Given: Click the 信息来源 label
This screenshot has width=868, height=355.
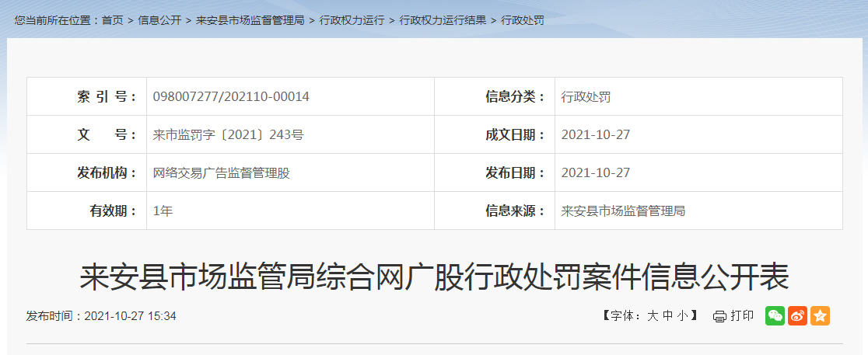Looking at the screenshot, I should click(x=516, y=211).
